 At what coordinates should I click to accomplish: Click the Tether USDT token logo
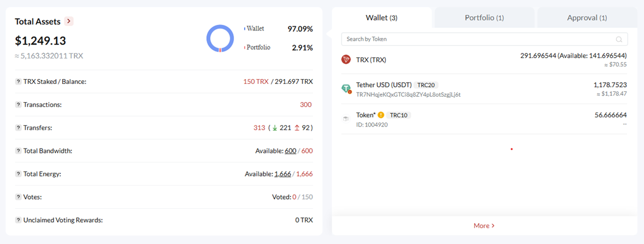pos(346,89)
